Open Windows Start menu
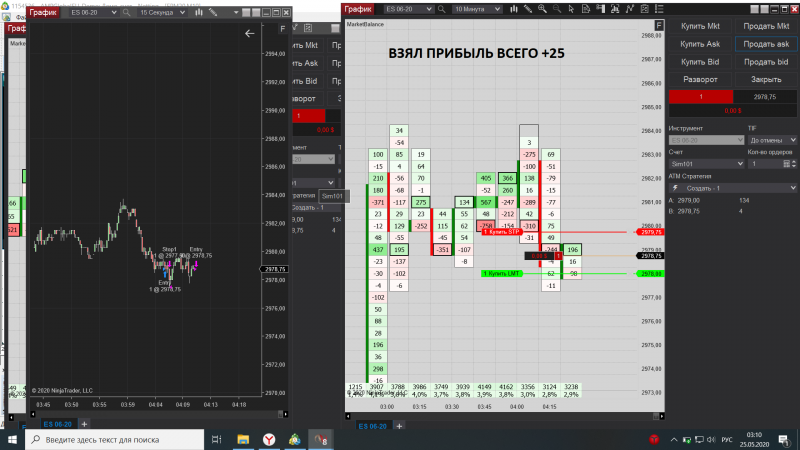The image size is (800, 450). (x=12, y=439)
